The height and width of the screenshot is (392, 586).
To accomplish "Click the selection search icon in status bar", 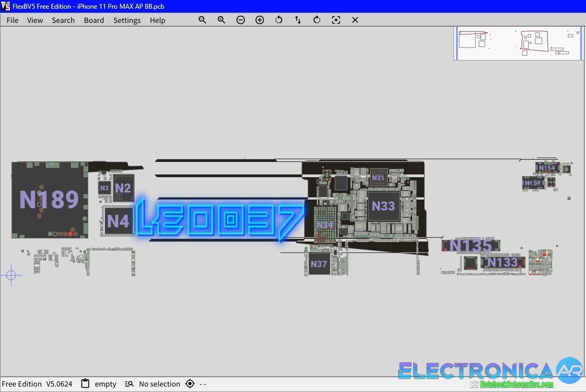I will (x=129, y=384).
